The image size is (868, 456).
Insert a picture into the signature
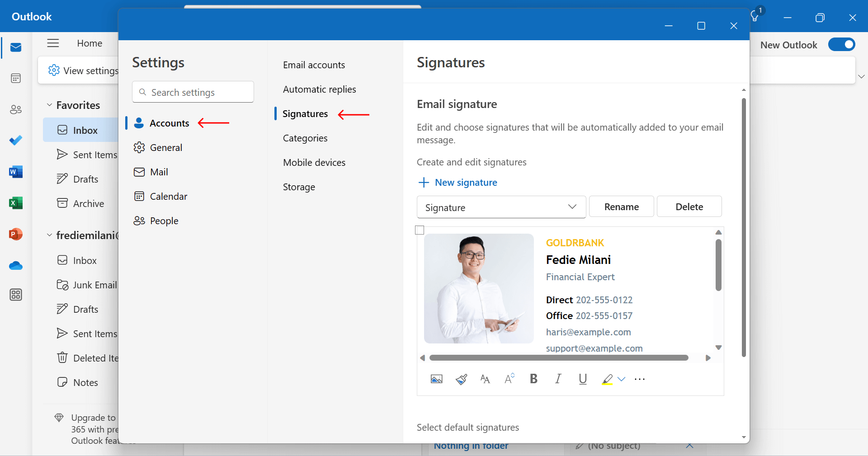coord(436,379)
